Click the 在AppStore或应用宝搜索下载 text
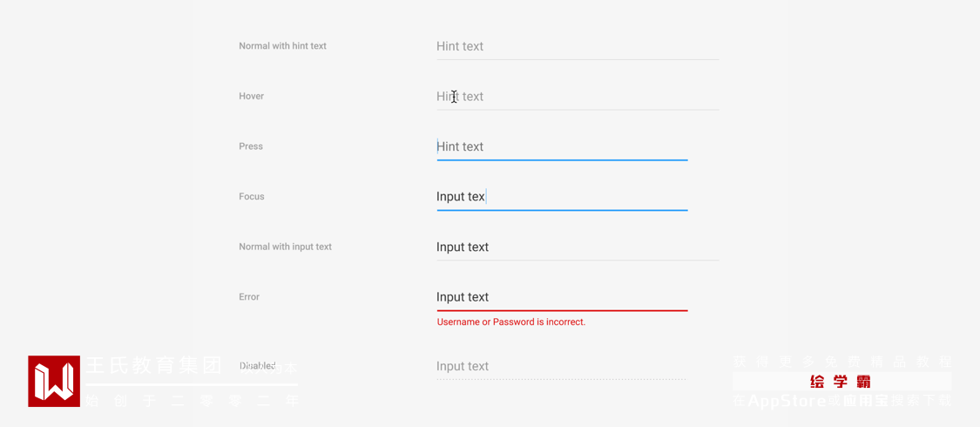The image size is (980, 427). click(841, 401)
